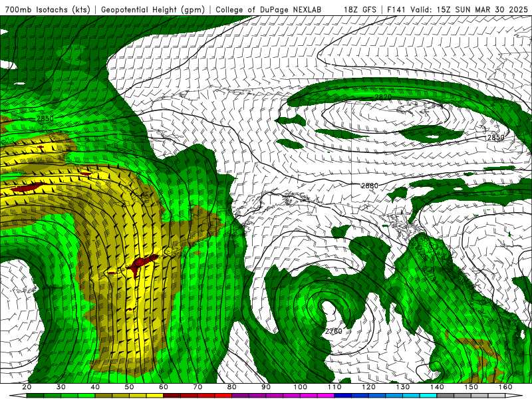Click the 2850 contour label on the right side
Screen dimensions: 532x399
pyautogui.click(x=495, y=137)
